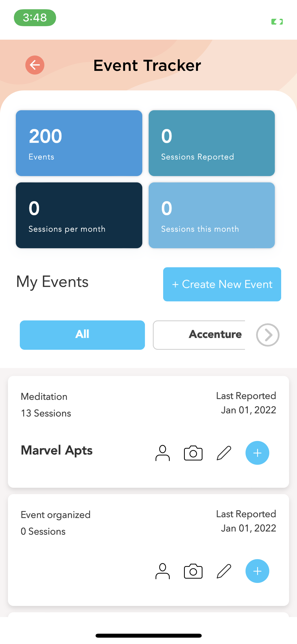This screenshot has height=644, width=297.
Task: Open the Sessions per month tile
Action: (79, 215)
